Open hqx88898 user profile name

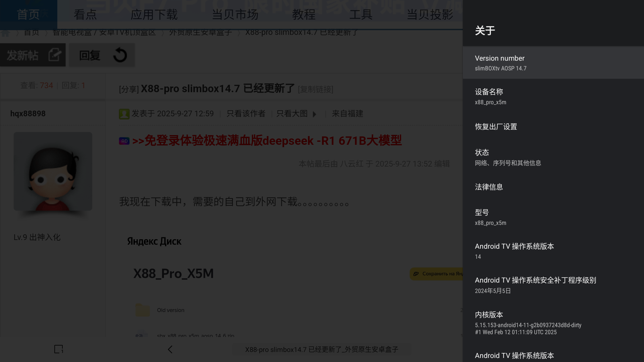[28, 114]
